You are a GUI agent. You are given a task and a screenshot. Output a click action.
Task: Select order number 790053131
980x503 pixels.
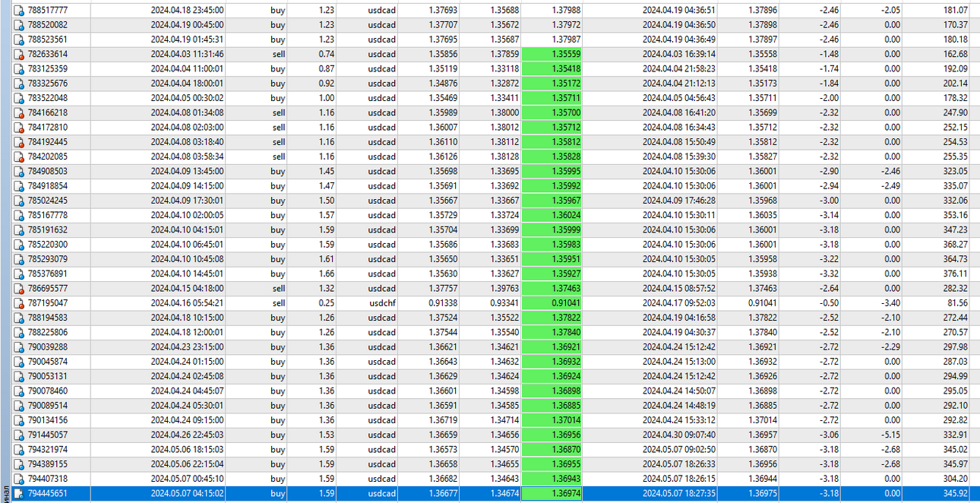tap(48, 376)
